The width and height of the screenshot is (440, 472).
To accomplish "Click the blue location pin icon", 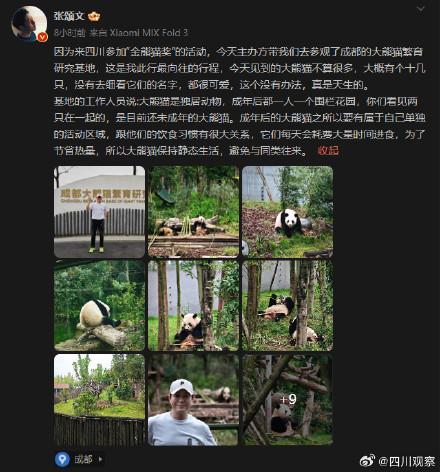I will click(x=62, y=459).
